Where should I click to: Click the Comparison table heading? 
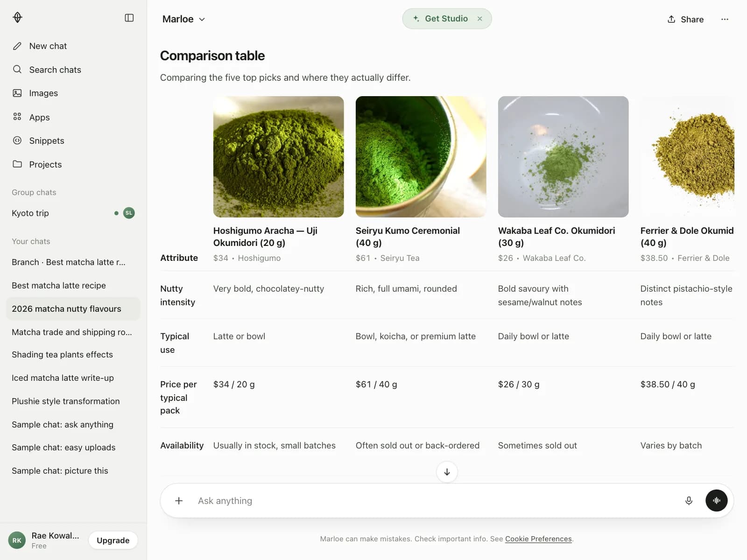point(212,56)
